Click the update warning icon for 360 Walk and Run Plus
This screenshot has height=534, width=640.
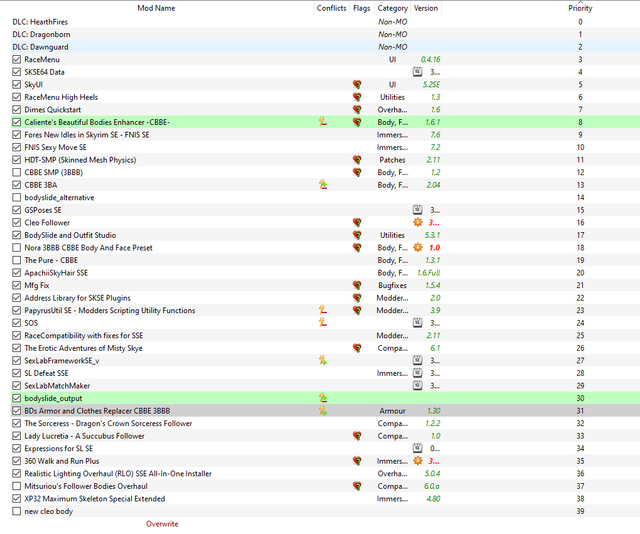click(x=418, y=461)
